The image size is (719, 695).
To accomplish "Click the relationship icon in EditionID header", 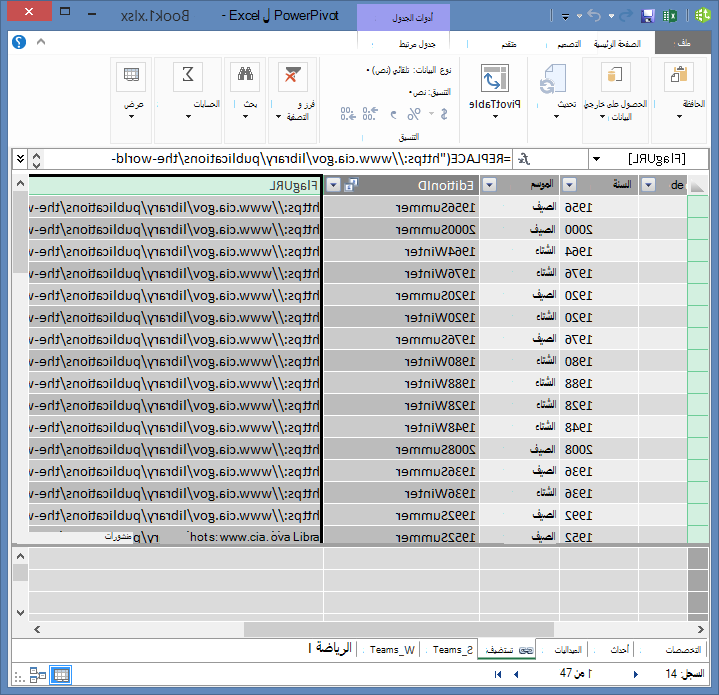I will tap(351, 185).
